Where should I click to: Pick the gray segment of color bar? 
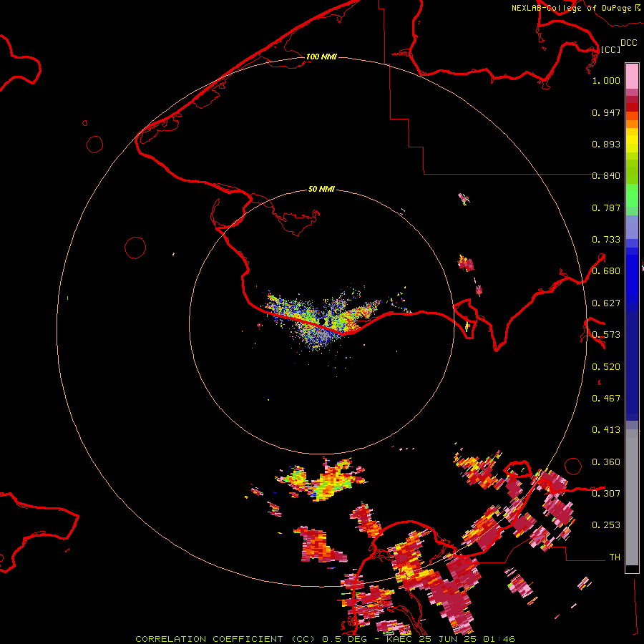(x=632, y=497)
